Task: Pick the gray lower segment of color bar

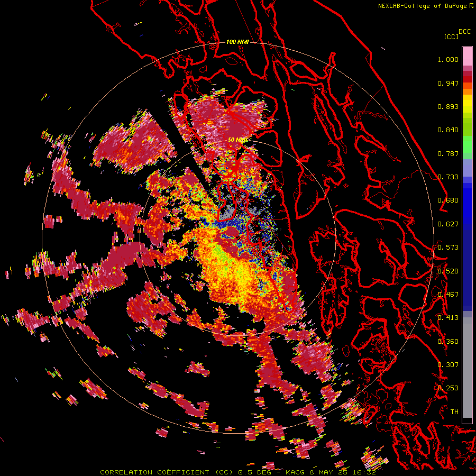Action: 467,368
